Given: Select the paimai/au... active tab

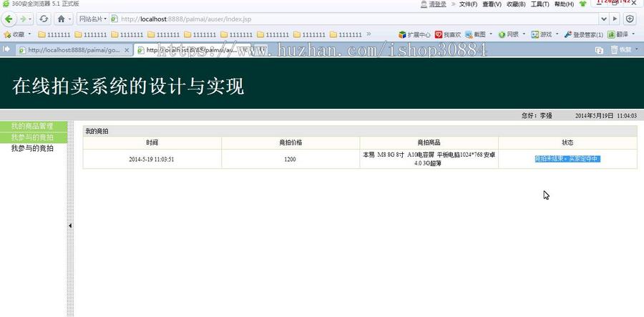Looking at the screenshot, I should (x=192, y=50).
